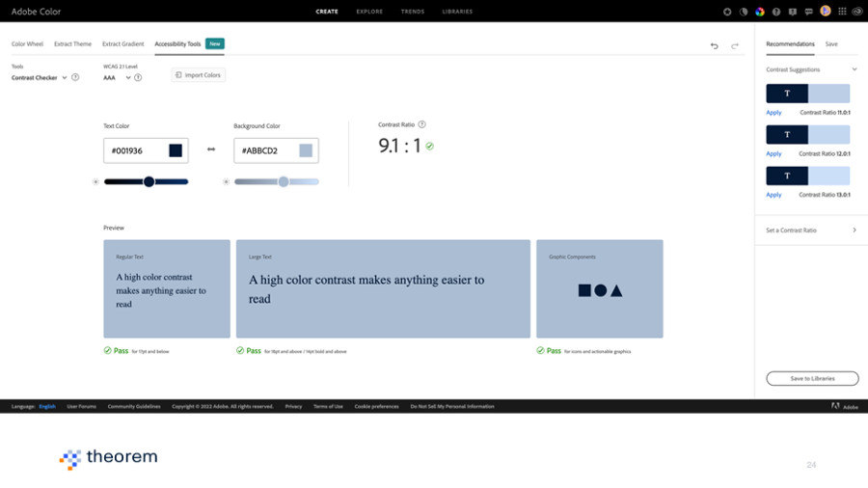Open Do Not Sell My Personal Information
The width and height of the screenshot is (868, 488).
click(x=452, y=407)
